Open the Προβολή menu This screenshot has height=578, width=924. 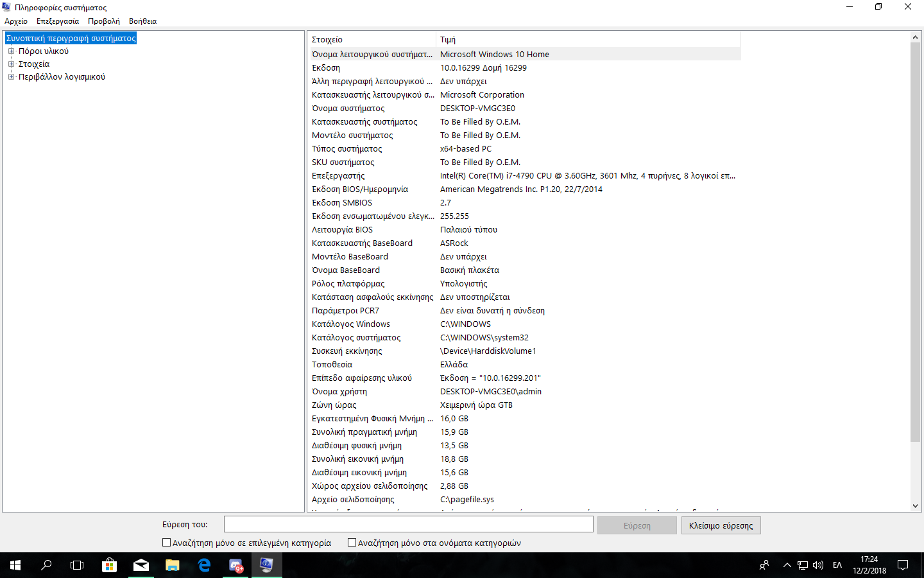pos(104,21)
